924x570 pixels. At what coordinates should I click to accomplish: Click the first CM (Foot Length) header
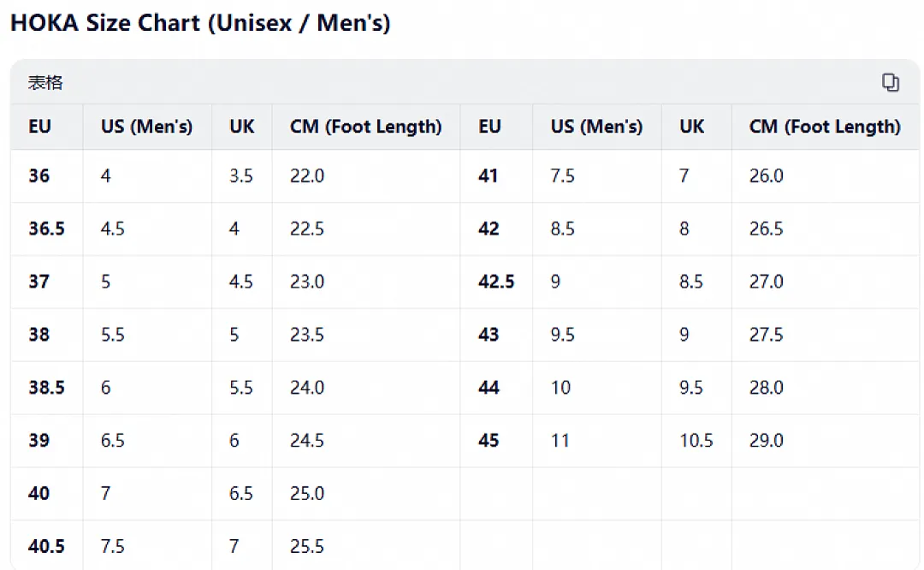click(x=366, y=126)
